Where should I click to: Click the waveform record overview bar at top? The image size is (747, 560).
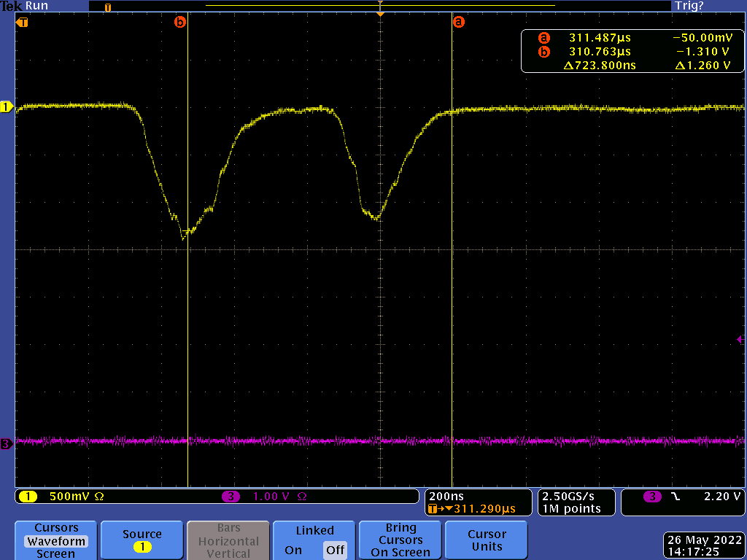click(379, 6)
